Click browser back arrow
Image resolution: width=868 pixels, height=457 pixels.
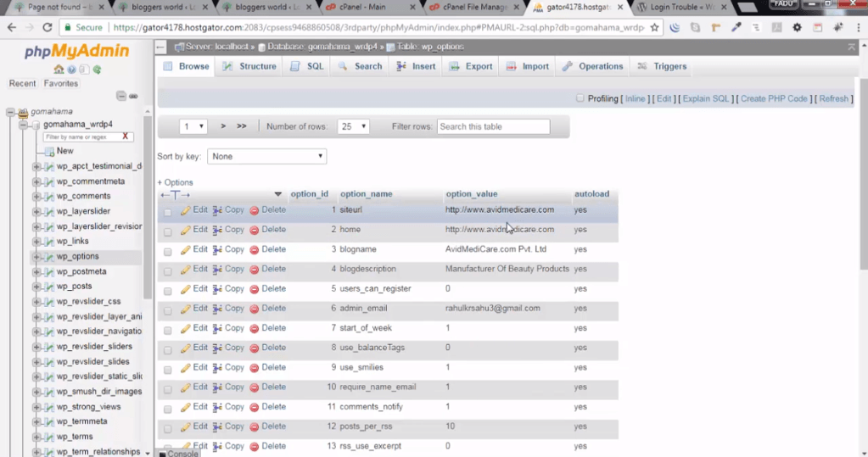click(12, 27)
